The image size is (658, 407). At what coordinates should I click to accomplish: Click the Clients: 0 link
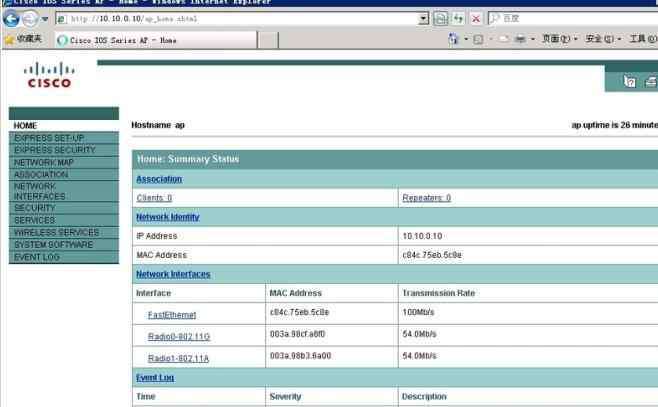point(154,198)
